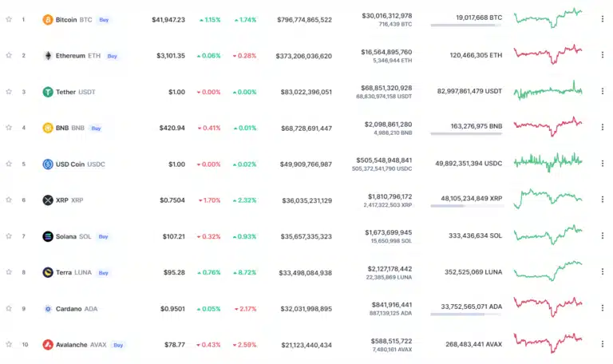Open the three-dot menu for Bitcoin

[602, 19]
